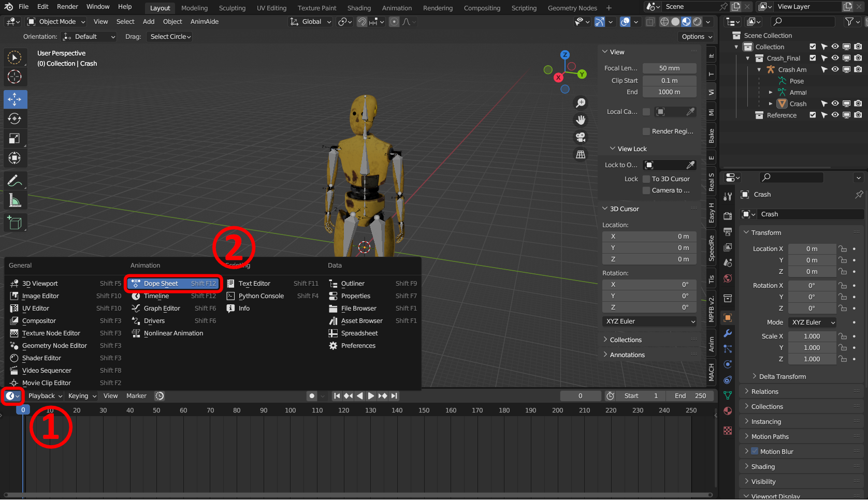
Task: Enable the Render Region checkbox
Action: pos(646,131)
